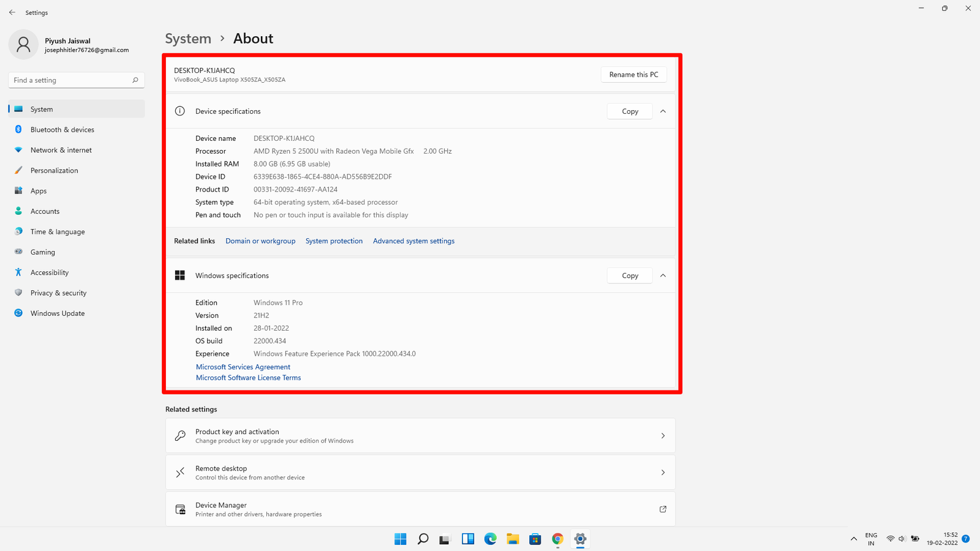The height and width of the screenshot is (551, 980).
Task: Open Accounts settings
Action: (x=45, y=211)
